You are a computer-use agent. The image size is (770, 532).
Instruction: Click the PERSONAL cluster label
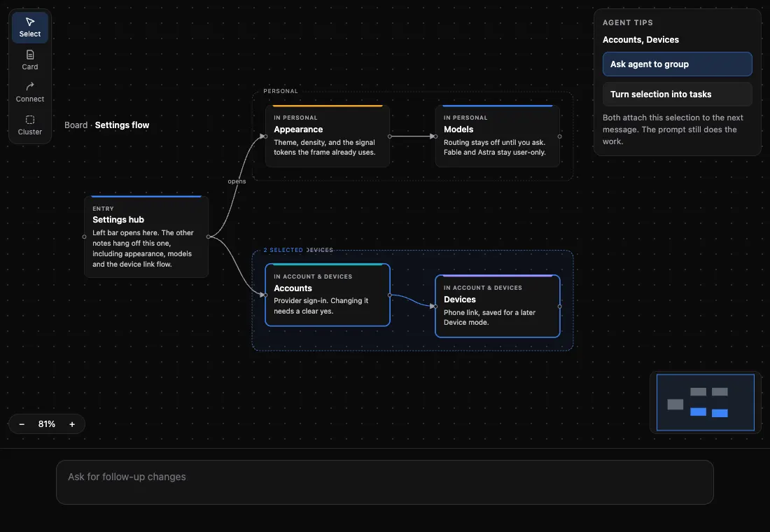tap(281, 91)
